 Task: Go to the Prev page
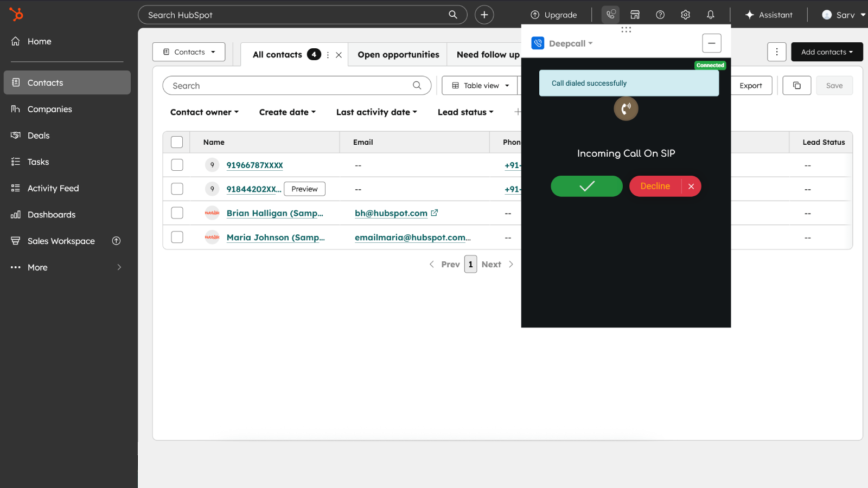(x=444, y=265)
